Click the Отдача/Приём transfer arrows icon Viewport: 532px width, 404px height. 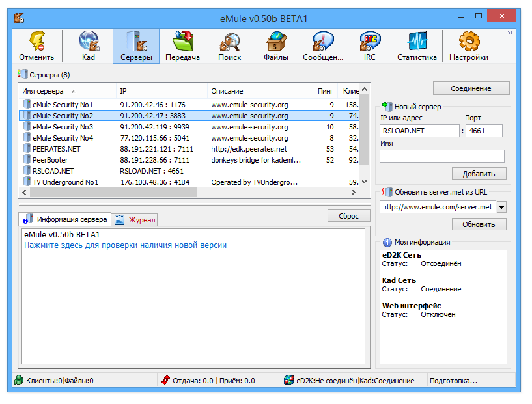(x=165, y=381)
